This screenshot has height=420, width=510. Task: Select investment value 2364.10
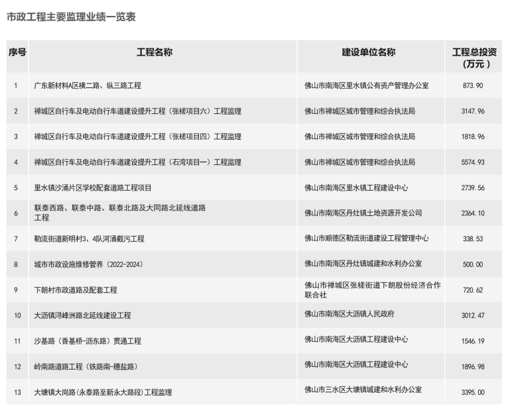[473, 213]
